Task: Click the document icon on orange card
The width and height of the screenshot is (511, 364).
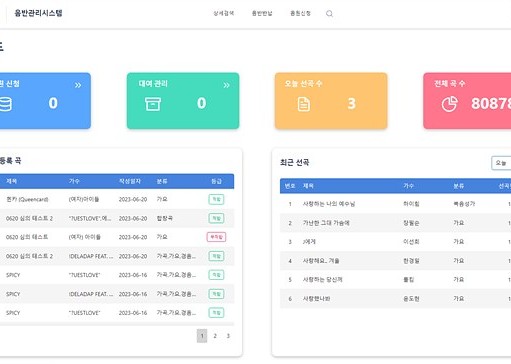Action: (304, 104)
